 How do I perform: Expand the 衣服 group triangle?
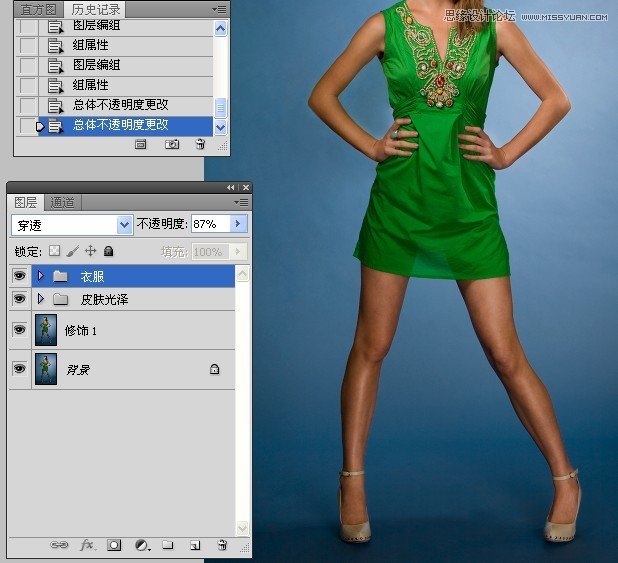click(41, 275)
